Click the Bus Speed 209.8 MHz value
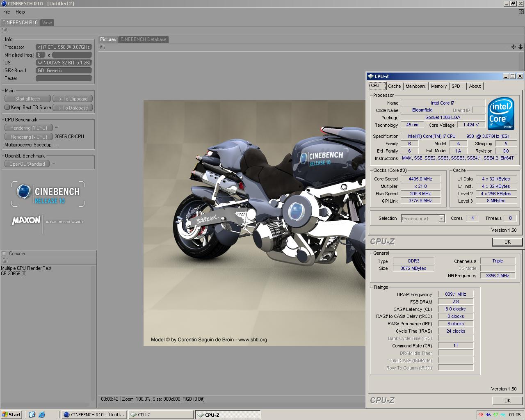The height and width of the screenshot is (420, 525). click(420, 194)
